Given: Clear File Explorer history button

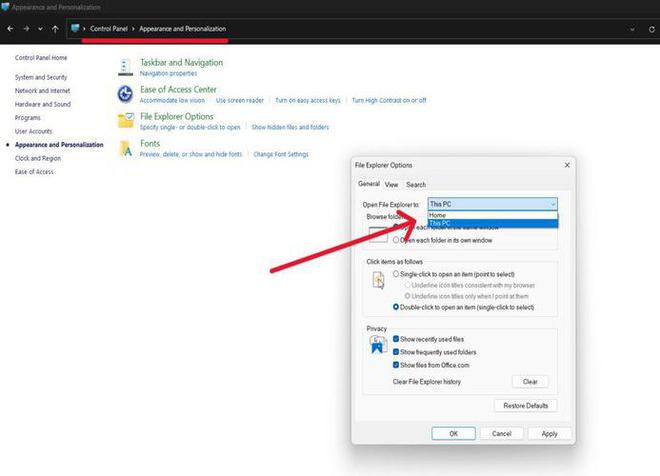Looking at the screenshot, I should point(530,382).
